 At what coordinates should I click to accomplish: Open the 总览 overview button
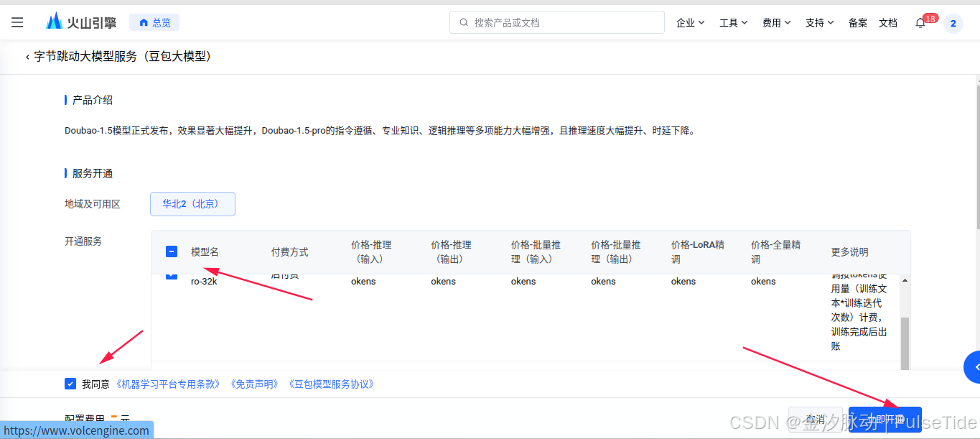(x=154, y=23)
